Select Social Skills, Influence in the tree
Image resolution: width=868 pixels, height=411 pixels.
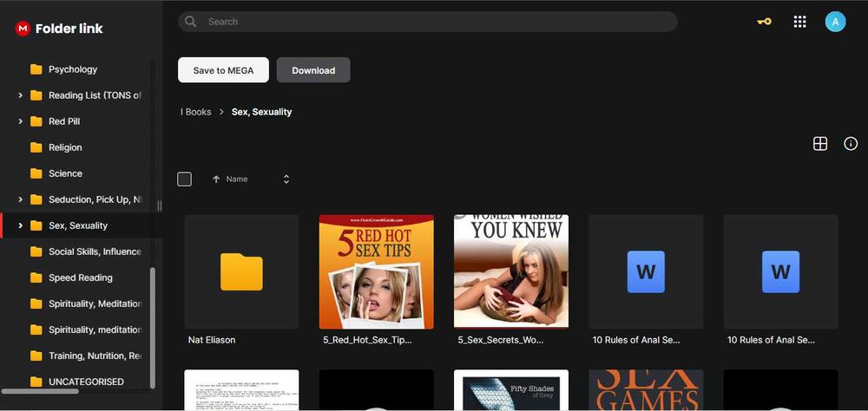point(95,251)
